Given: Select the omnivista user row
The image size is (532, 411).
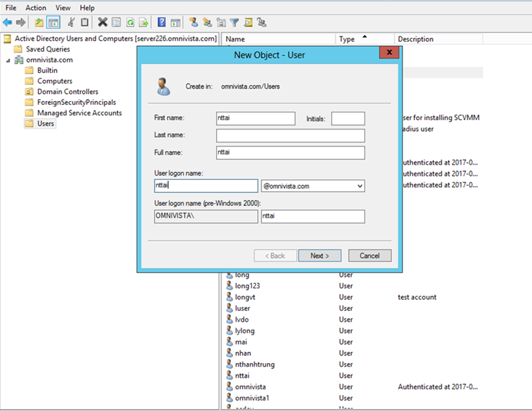Looking at the screenshot, I should tap(353, 386).
